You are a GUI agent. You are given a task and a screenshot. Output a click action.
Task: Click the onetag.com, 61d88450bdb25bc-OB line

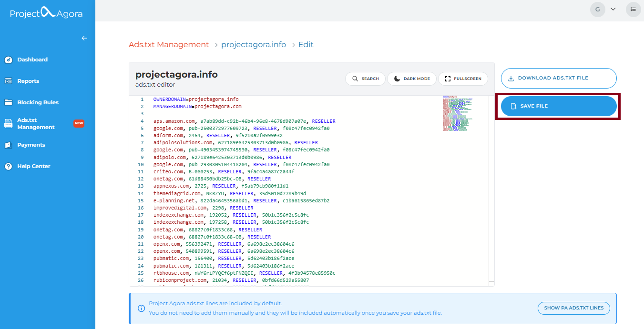[x=212, y=179]
